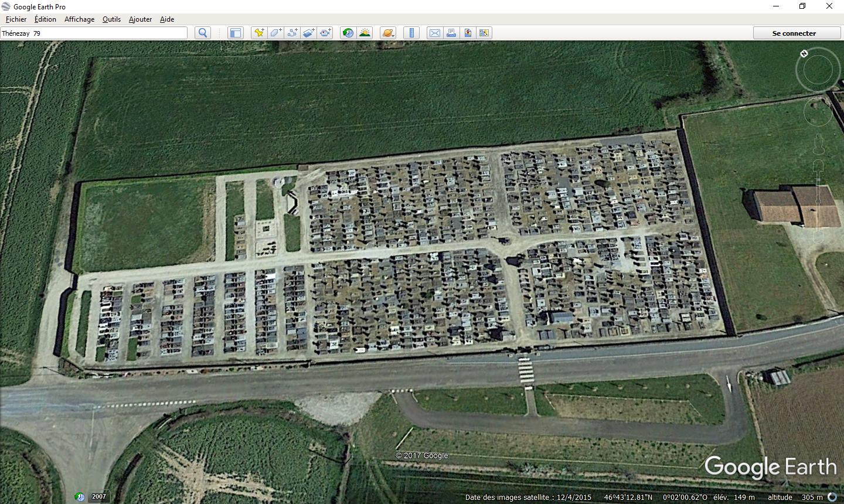Send the view by email
844x504 pixels.
(435, 33)
